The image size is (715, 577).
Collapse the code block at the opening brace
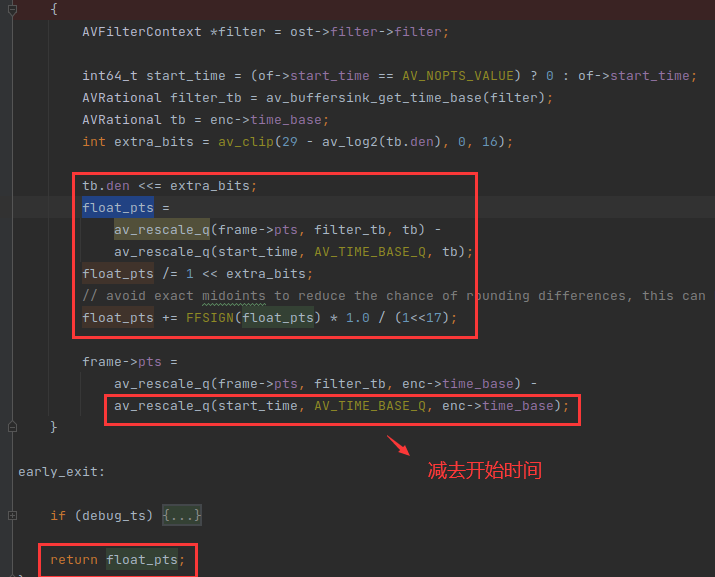tap(13, 9)
